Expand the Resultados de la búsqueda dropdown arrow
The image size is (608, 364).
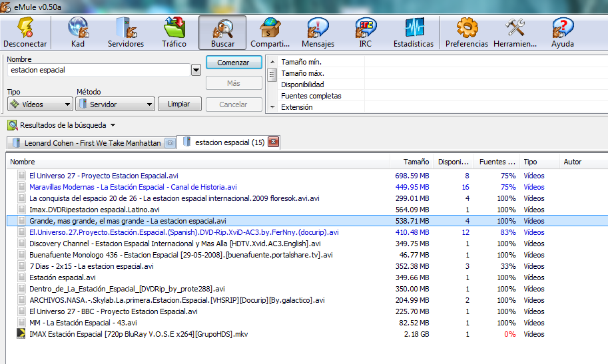pyautogui.click(x=113, y=125)
